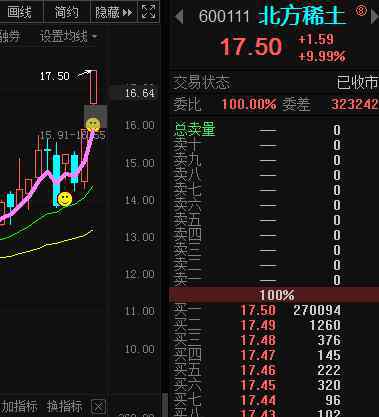Click the percent change +9.99%
379x417 pixels.
pos(322,56)
